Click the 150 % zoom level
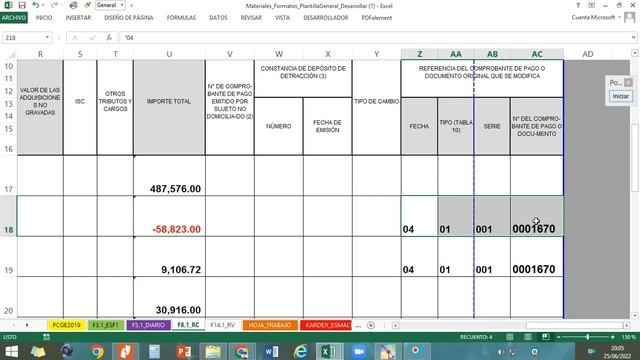The image size is (640, 360). (628, 337)
